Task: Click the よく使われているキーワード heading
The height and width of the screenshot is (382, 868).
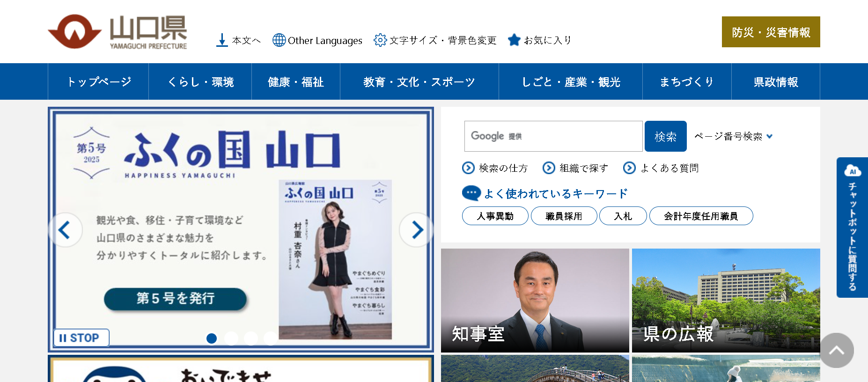Action: [556, 194]
